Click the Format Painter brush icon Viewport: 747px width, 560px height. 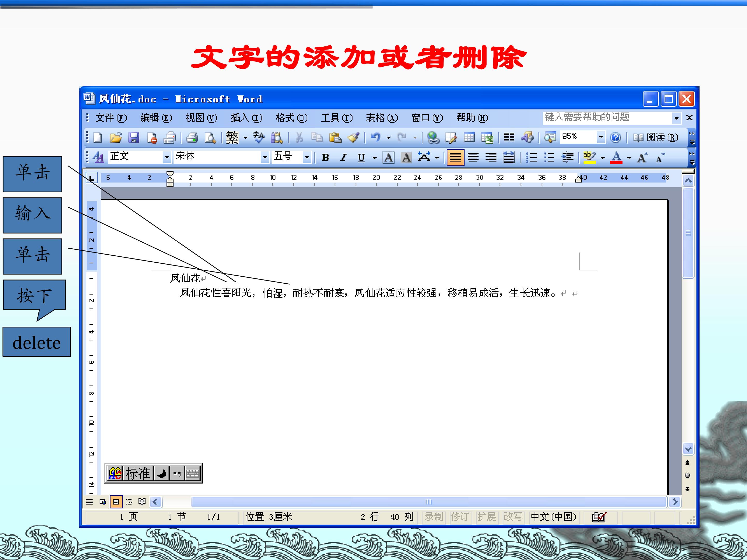tap(354, 137)
